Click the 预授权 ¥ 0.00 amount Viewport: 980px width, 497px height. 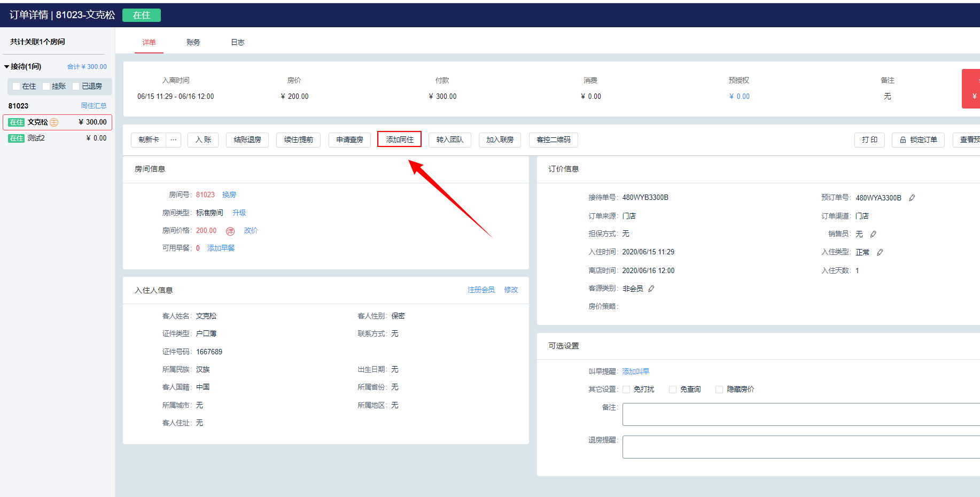click(x=740, y=97)
